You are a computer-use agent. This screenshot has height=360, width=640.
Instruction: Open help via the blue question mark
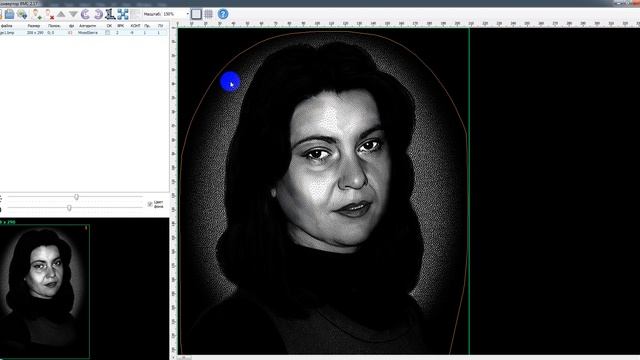(223, 14)
